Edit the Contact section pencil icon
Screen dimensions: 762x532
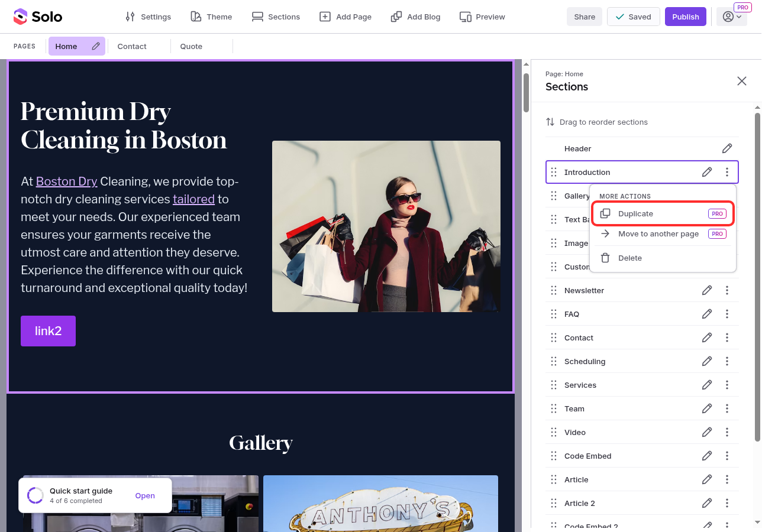tap(707, 338)
